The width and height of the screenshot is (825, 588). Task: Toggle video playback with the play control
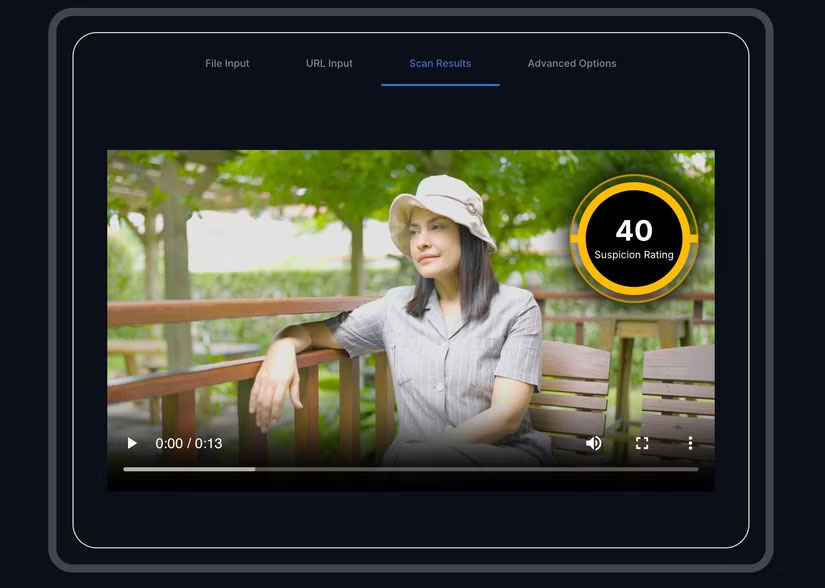tap(131, 442)
